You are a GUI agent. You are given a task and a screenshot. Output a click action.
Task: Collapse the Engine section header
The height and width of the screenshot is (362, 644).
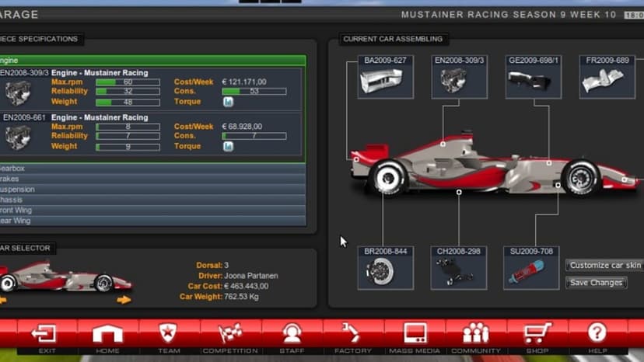152,61
